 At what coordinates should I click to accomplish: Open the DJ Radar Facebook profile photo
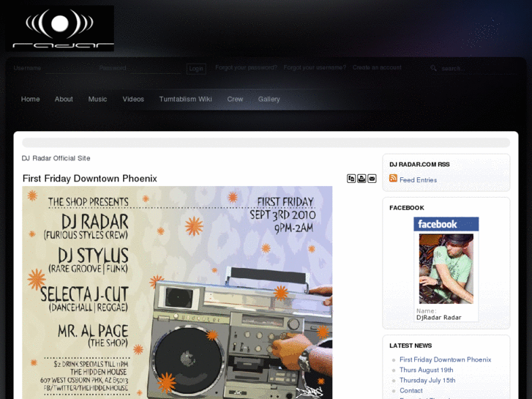(446, 269)
